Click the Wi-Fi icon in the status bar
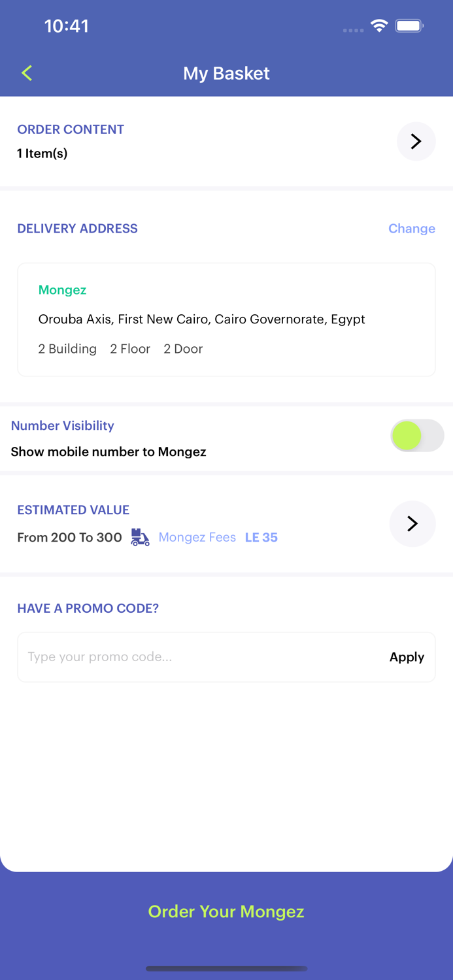This screenshot has height=980, width=453. tap(380, 26)
